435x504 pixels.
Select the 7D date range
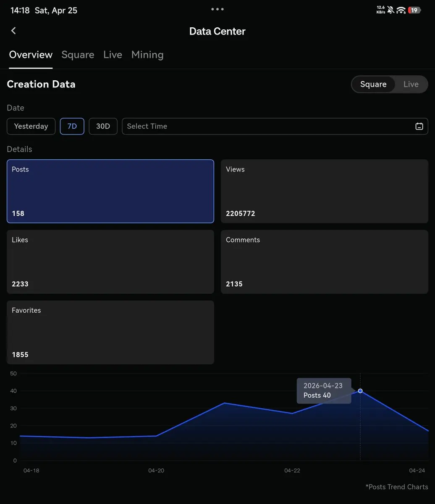pyautogui.click(x=72, y=126)
